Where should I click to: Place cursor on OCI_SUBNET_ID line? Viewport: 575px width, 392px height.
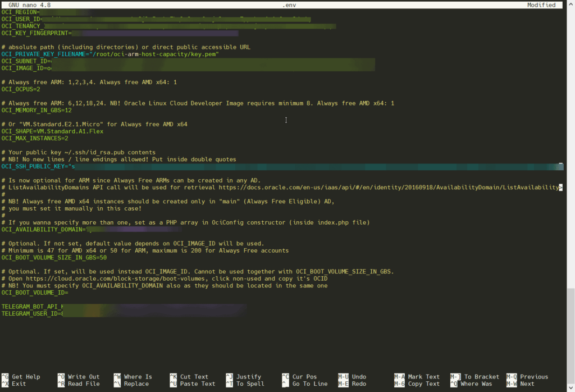pos(188,61)
